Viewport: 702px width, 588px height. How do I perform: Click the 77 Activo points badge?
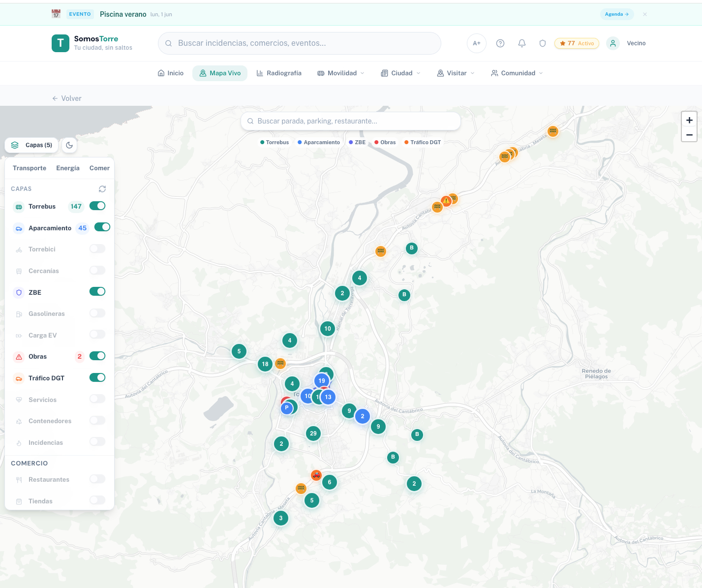[577, 43]
